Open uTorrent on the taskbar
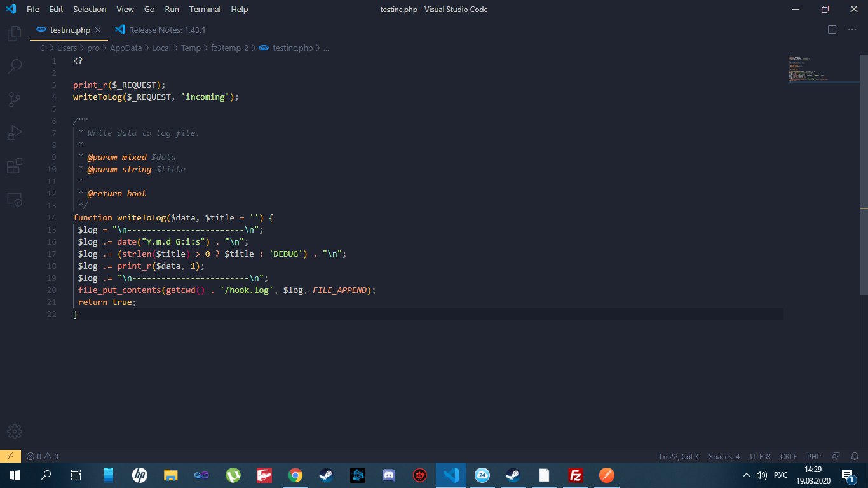 233,475
